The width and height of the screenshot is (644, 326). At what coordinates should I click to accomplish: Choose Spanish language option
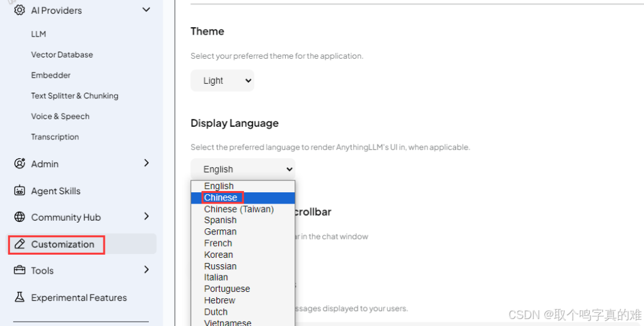pos(243,220)
